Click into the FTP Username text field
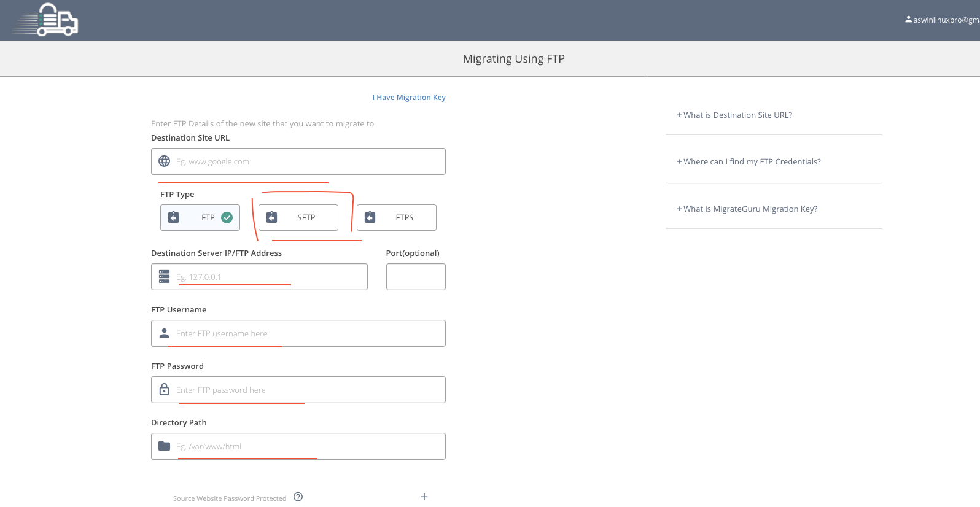This screenshot has height=507, width=980. click(x=307, y=333)
